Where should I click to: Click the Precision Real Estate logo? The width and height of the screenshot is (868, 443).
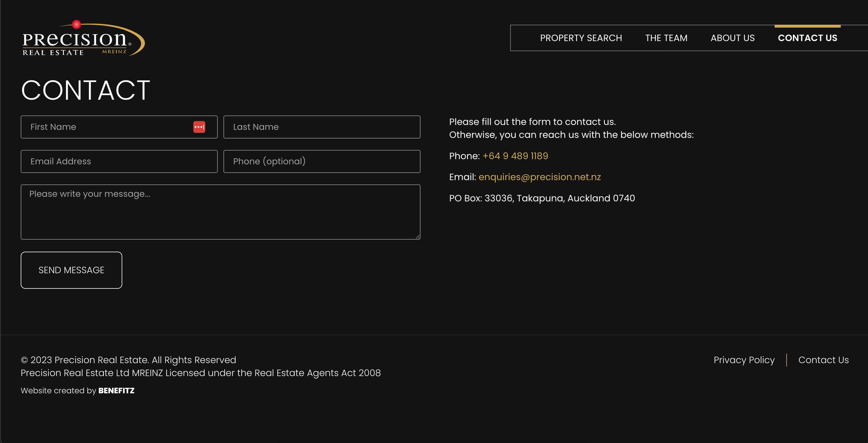(x=83, y=39)
